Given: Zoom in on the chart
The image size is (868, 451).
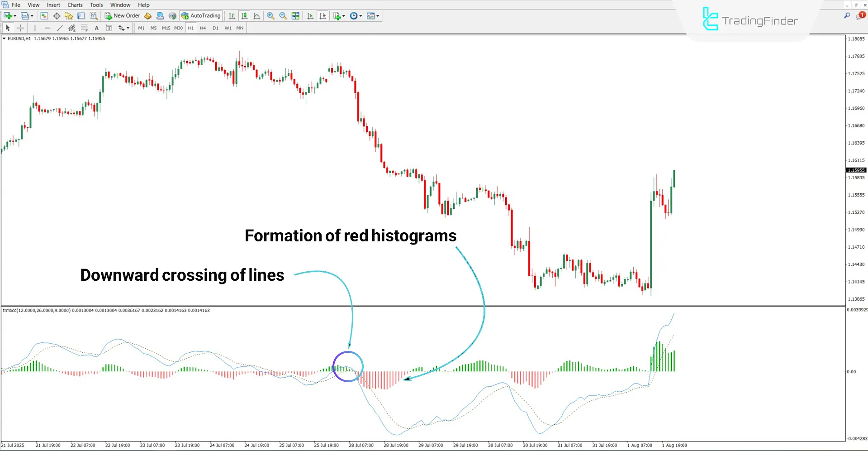Looking at the screenshot, I should (270, 15).
